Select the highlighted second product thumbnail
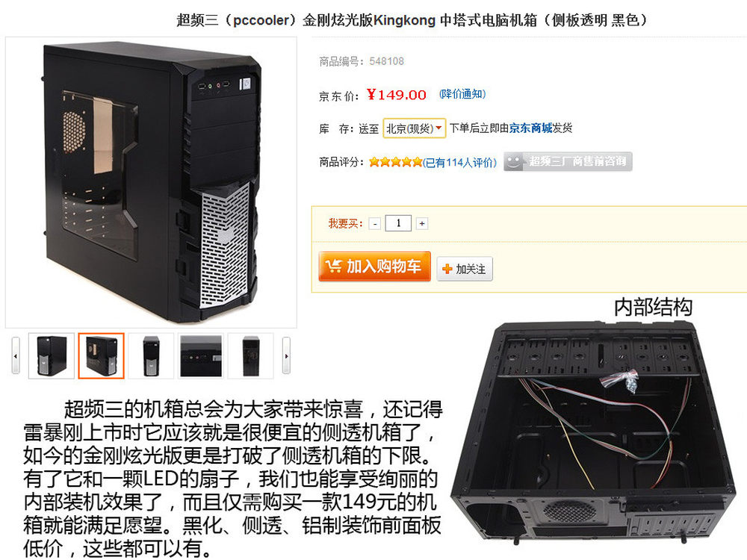This screenshot has width=747, height=560. (101, 355)
